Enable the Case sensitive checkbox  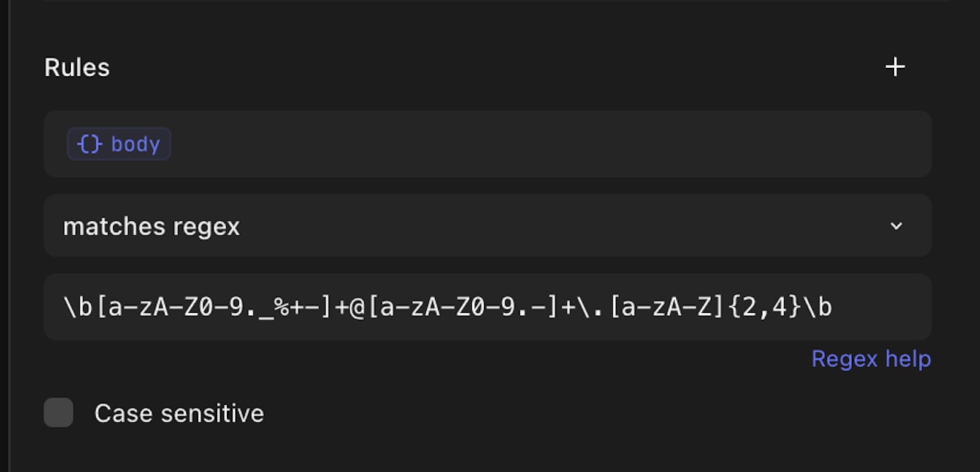point(59,413)
